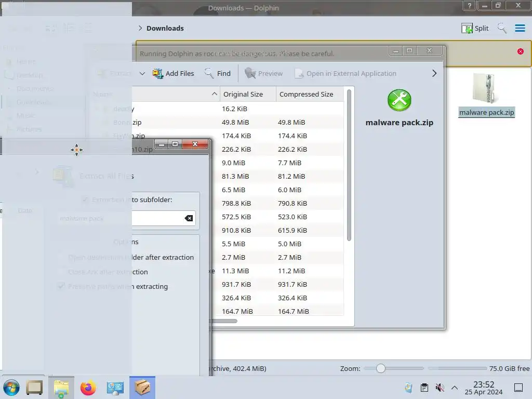This screenshot has height=399, width=532.
Task: Expand the chevron before Downloads breadcrumb
Action: (140, 28)
